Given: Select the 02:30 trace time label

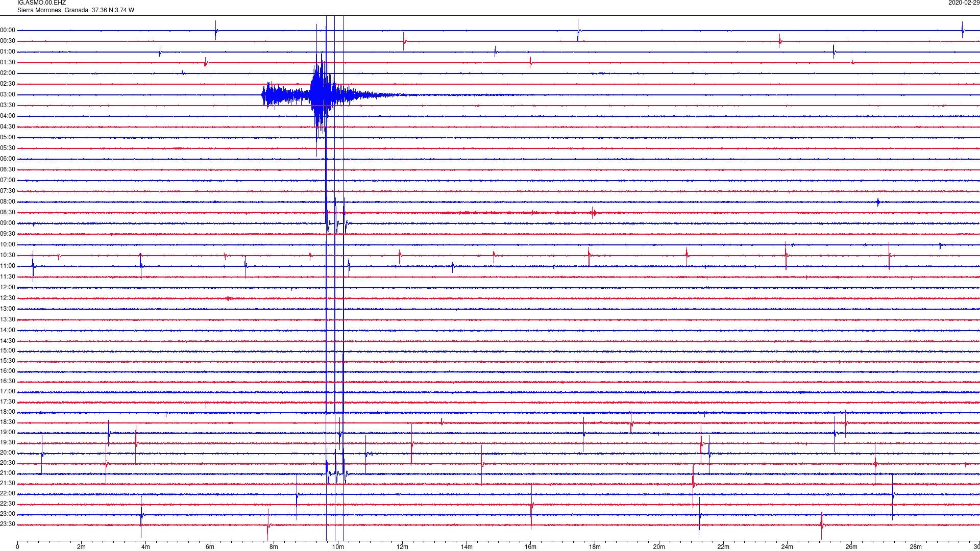Looking at the screenshot, I should (x=8, y=84).
